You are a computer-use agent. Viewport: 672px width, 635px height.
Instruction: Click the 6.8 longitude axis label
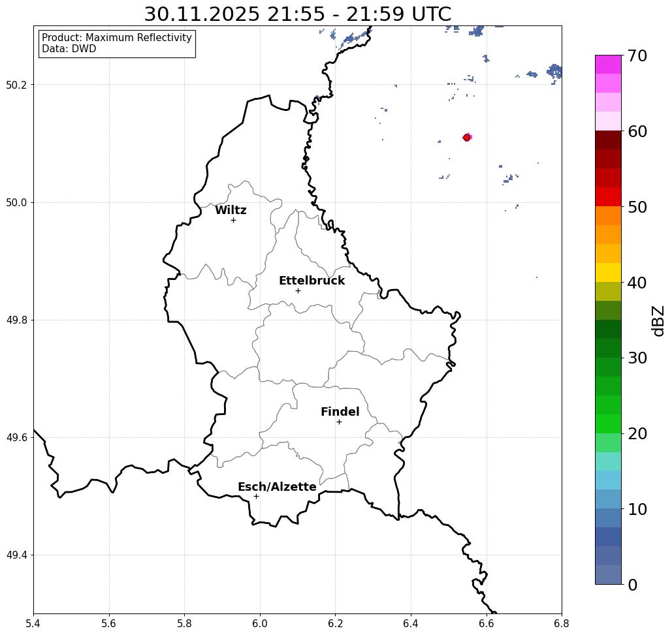[x=562, y=623]
